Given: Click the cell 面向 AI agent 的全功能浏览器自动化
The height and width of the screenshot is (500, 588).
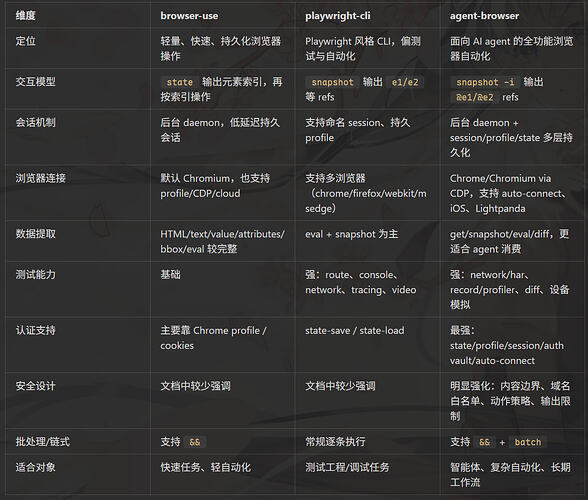Looking at the screenshot, I should 512,48.
